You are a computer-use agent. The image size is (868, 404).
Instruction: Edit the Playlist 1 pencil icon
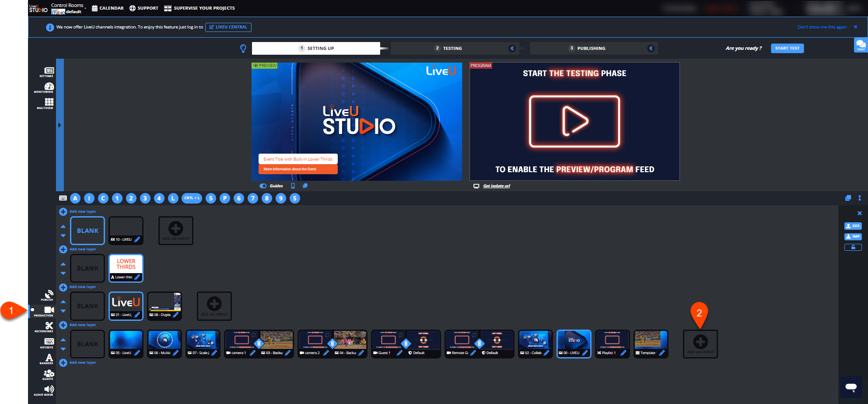623,353
